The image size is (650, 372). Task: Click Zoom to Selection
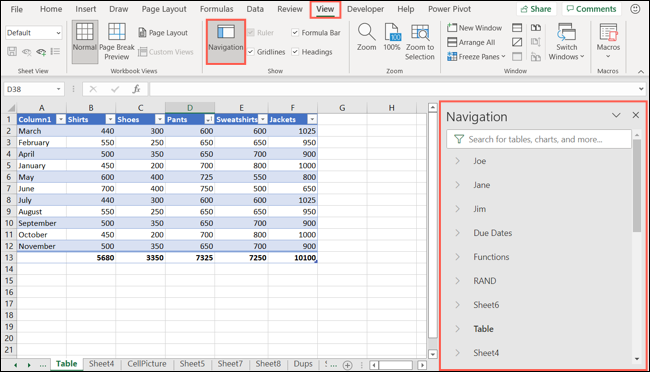[420, 41]
